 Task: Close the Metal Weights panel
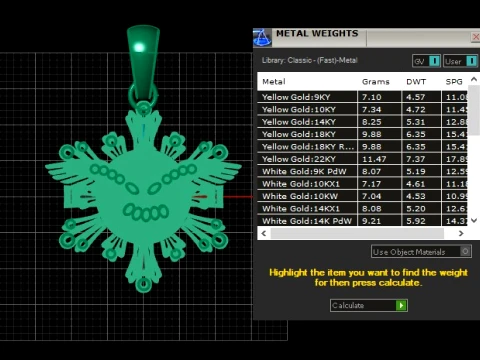point(476,37)
